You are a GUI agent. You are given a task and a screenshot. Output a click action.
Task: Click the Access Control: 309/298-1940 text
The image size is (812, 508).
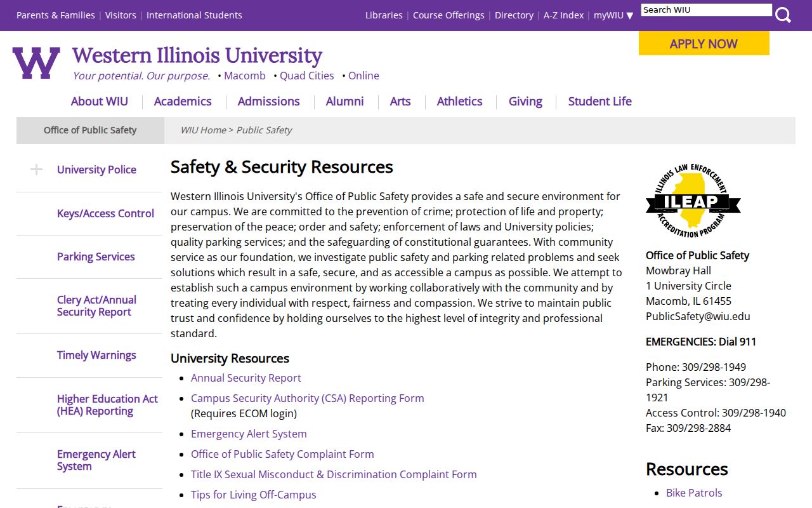[716, 413]
